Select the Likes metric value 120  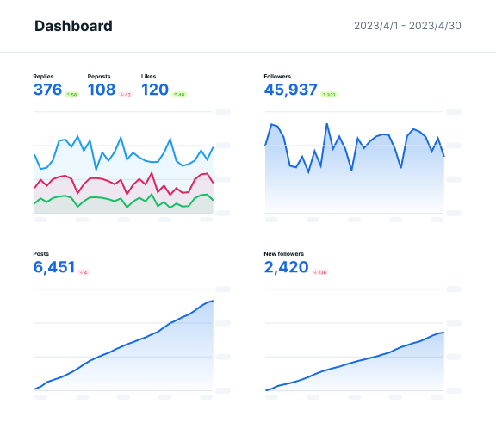(x=155, y=90)
